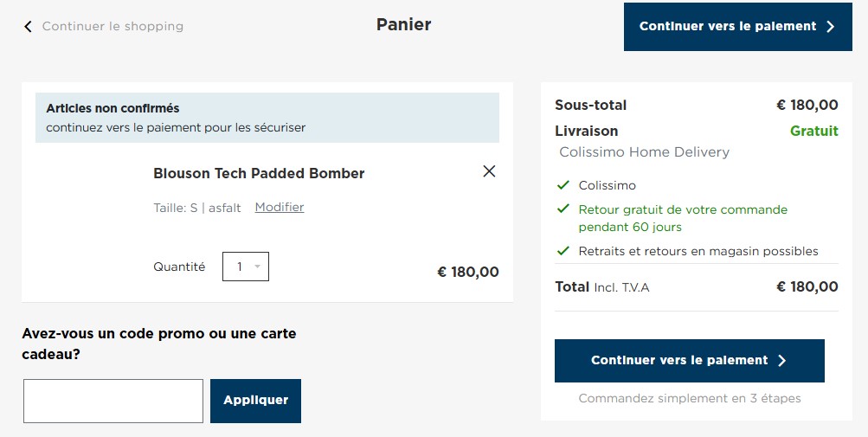This screenshot has height=437, width=868.
Task: Open the Blouson Tech Padded Bomber product title
Action: pos(259,173)
